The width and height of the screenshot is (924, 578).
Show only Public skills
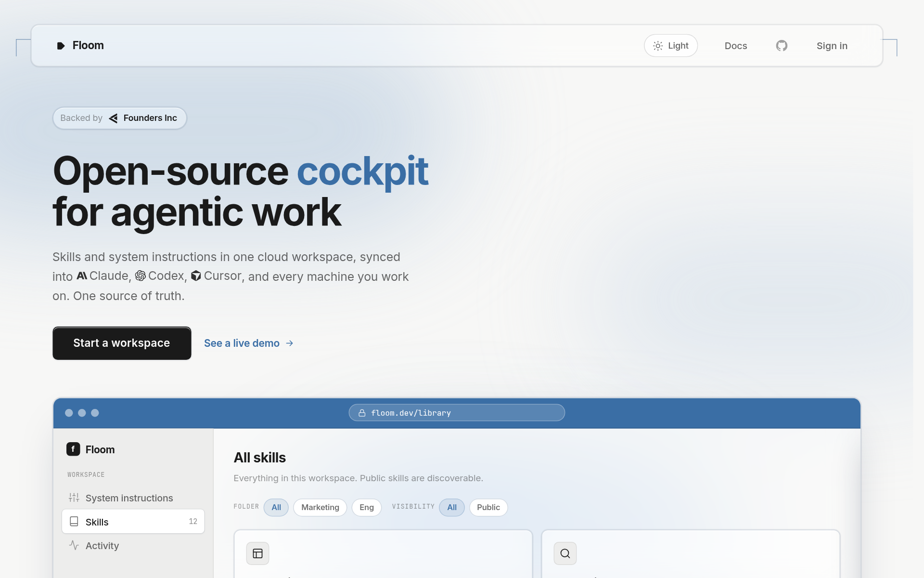coord(488,507)
